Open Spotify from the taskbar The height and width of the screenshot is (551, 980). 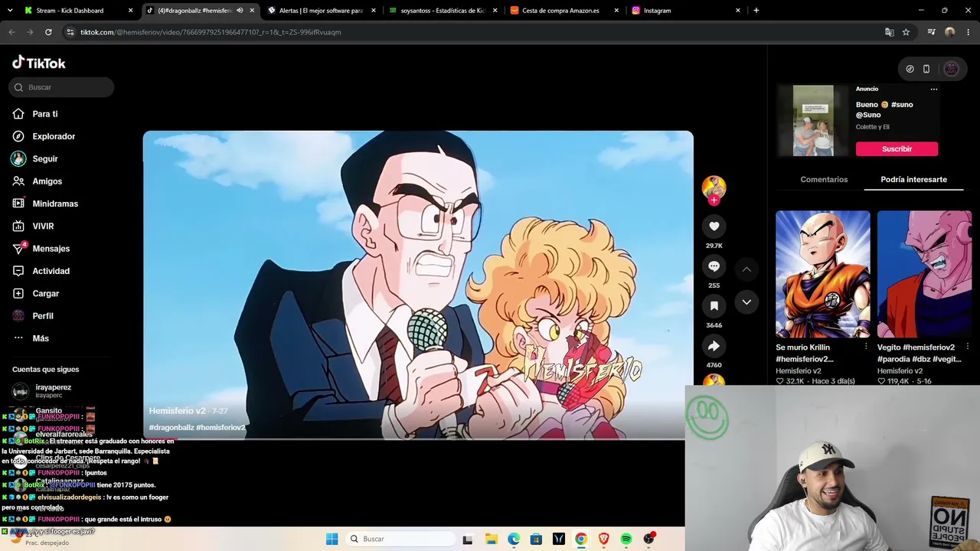626,539
